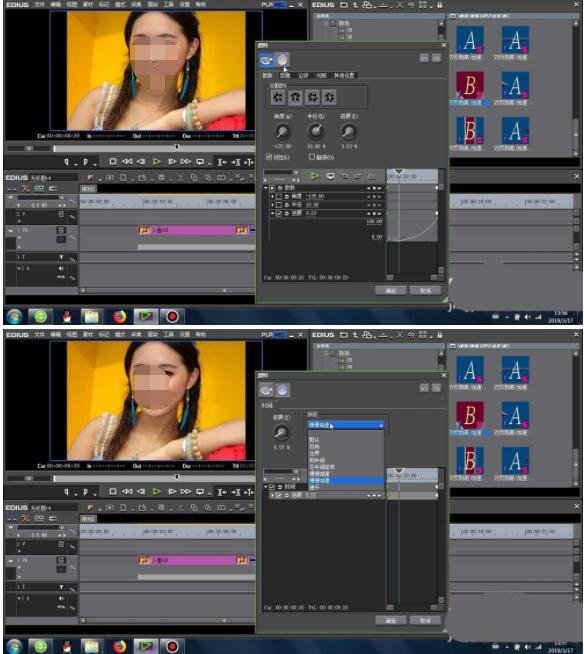Open Firefox from the upper taskbar

pos(120,317)
